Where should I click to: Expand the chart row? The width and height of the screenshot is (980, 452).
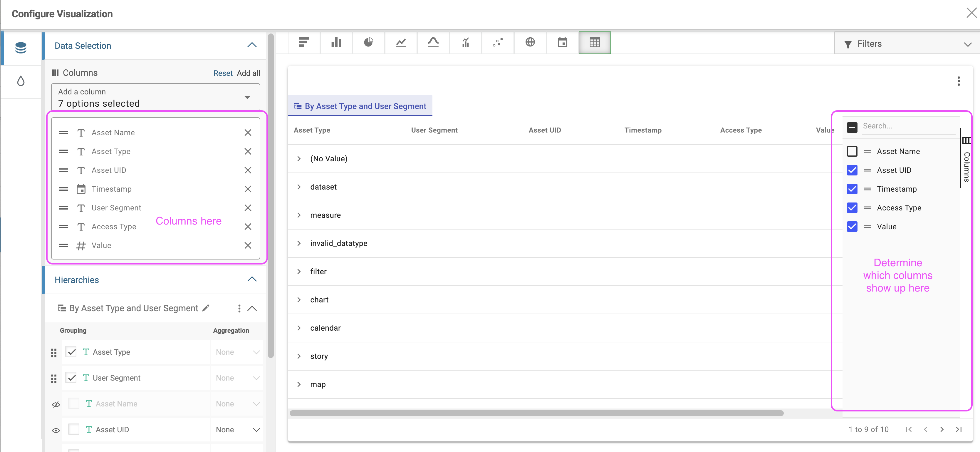click(299, 300)
